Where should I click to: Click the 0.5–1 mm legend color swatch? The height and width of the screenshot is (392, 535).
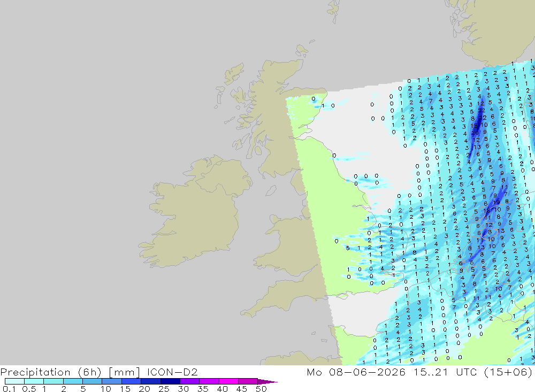[x=34, y=381]
